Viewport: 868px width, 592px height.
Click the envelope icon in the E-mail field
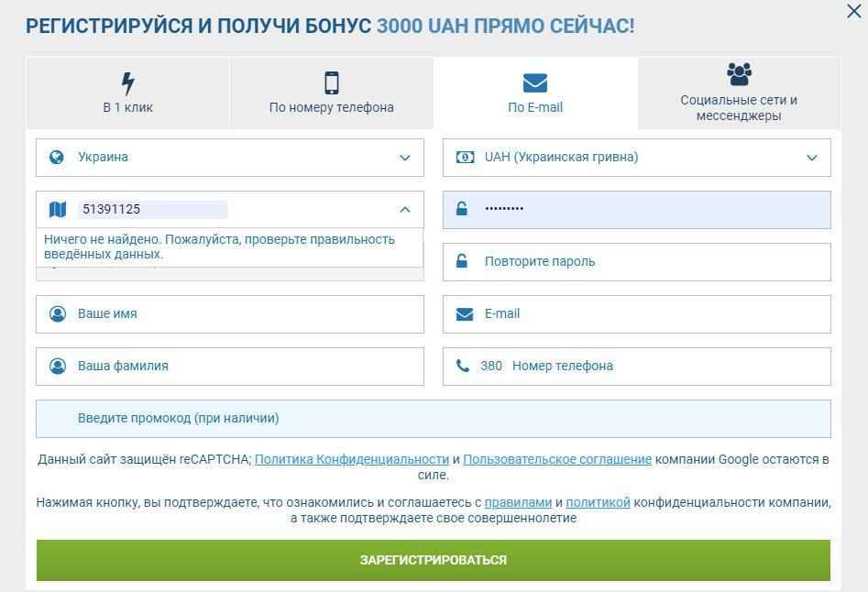[465, 314]
